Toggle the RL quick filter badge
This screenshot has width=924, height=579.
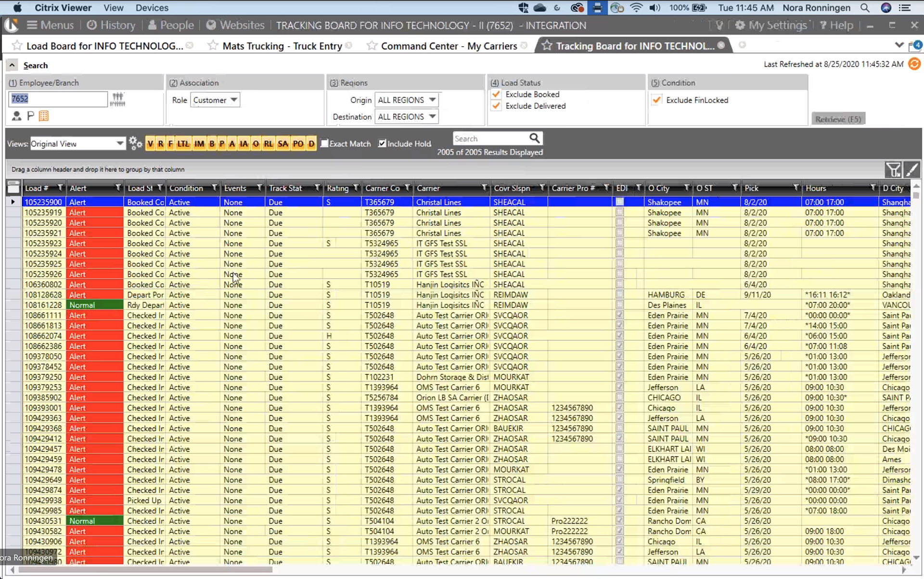click(x=269, y=144)
